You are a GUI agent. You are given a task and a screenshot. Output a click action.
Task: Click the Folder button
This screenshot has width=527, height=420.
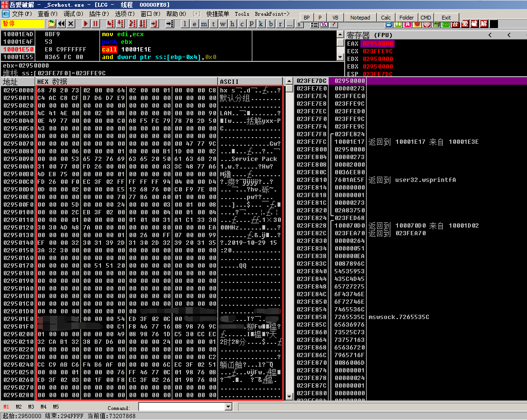click(x=407, y=18)
